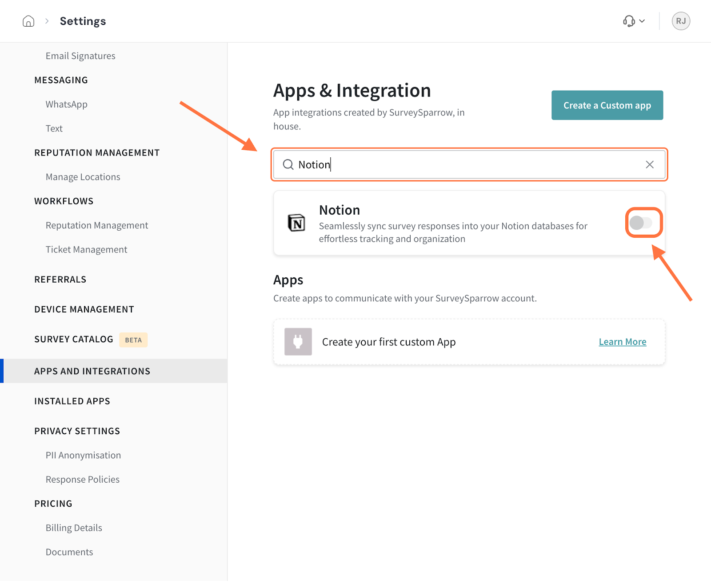This screenshot has height=588, width=711.
Task: Open the headset support dropdown
Action: [634, 21]
